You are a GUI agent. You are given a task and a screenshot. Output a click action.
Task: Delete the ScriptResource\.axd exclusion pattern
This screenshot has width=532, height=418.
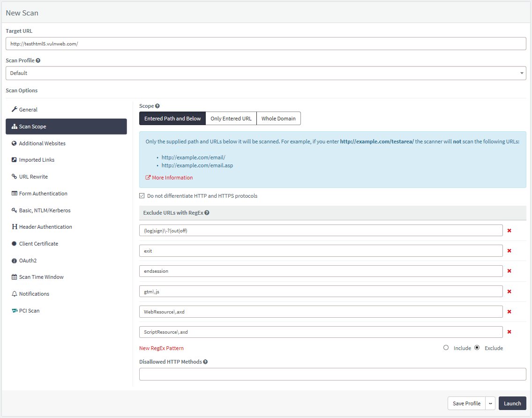(509, 332)
